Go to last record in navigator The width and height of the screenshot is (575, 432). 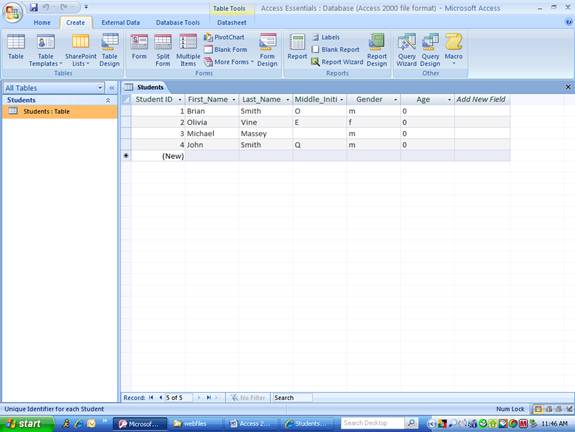coord(208,398)
